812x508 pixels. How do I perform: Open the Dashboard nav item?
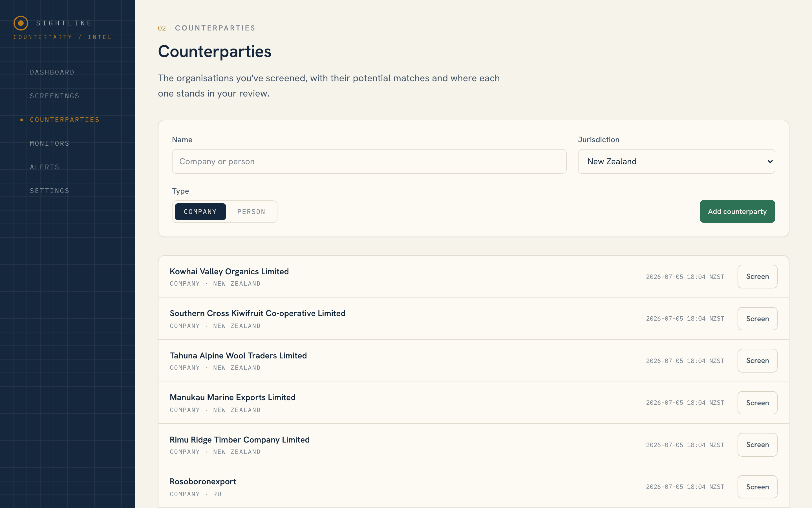click(52, 72)
